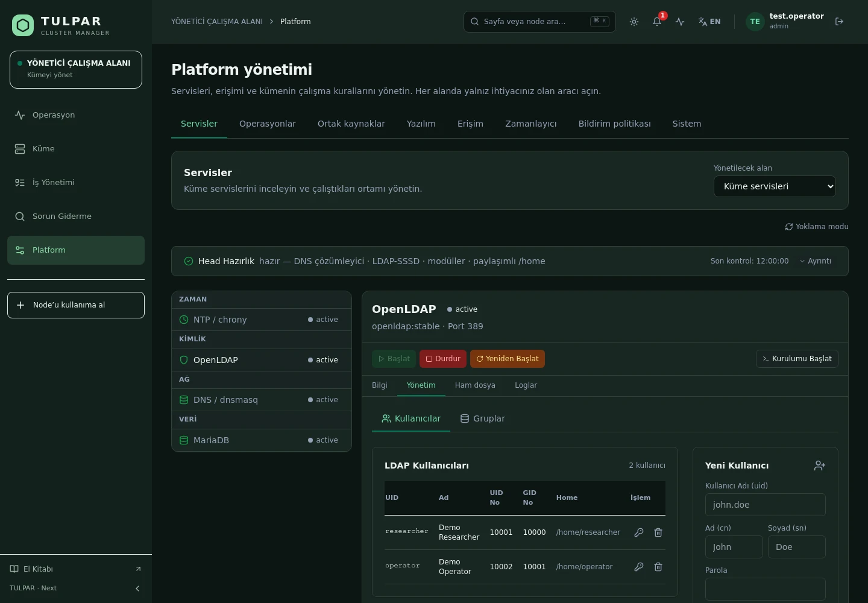Select DNS / dnsmasq service
The width and height of the screenshot is (868, 603).
pyautogui.click(x=262, y=400)
